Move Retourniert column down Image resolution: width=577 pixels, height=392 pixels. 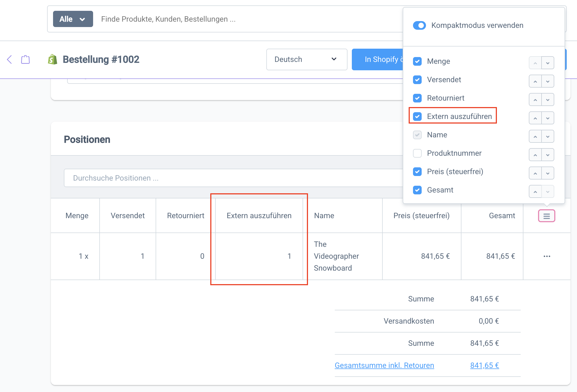pyautogui.click(x=548, y=100)
